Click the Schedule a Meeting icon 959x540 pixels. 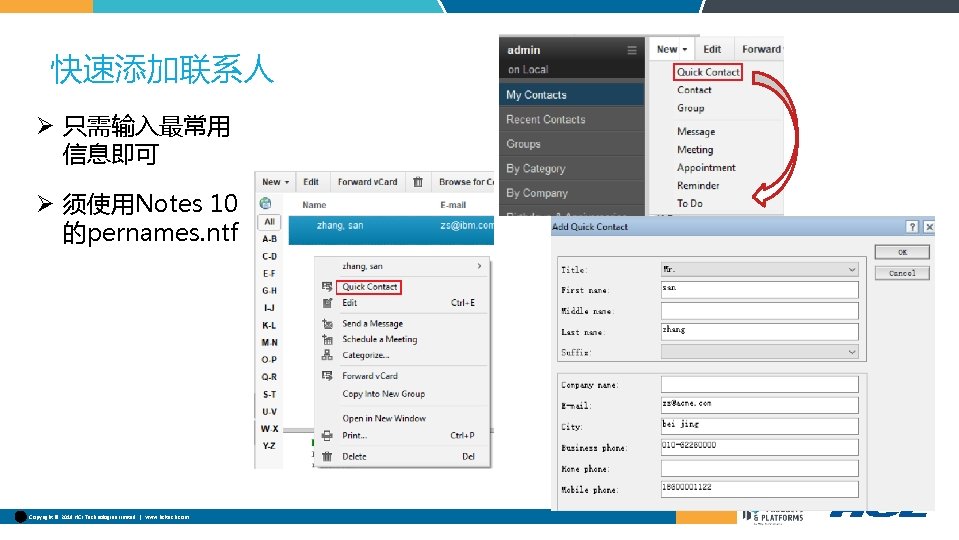tap(327, 339)
